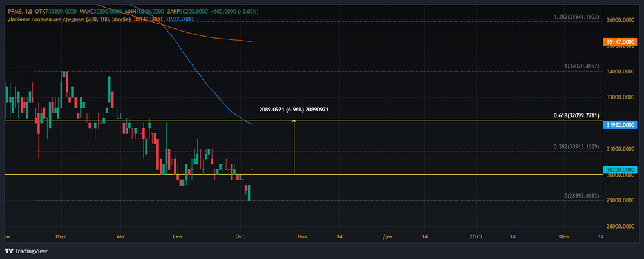Select the 0.618(32099.7711) Fibonacci level label
The width and height of the screenshot is (644, 259).
coord(576,116)
